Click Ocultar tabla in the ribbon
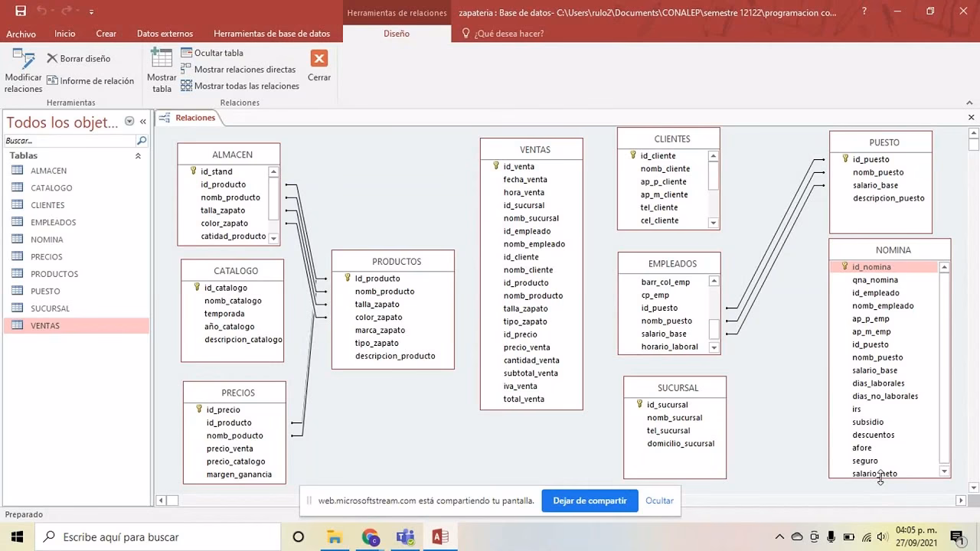The image size is (980, 551). point(212,53)
